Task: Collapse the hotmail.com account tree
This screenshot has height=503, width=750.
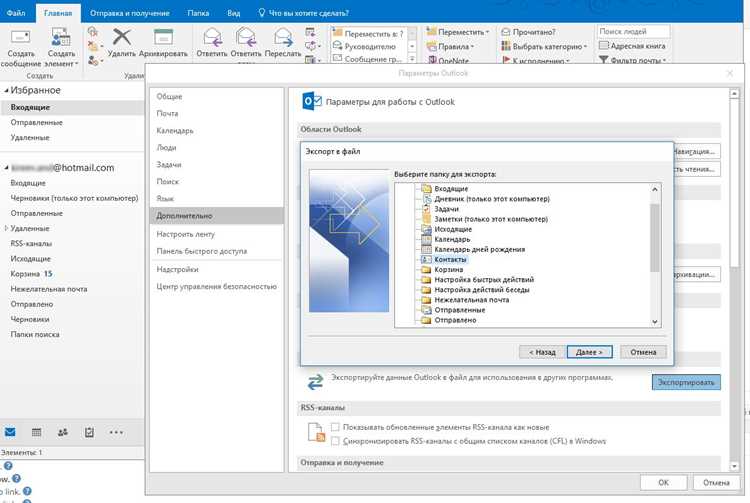Action: 6,168
